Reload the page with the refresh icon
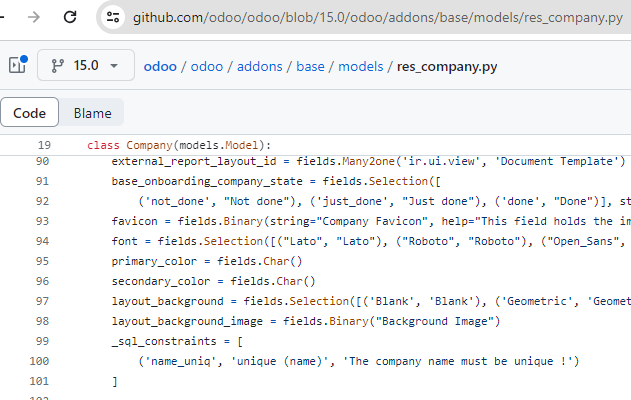 (x=70, y=17)
